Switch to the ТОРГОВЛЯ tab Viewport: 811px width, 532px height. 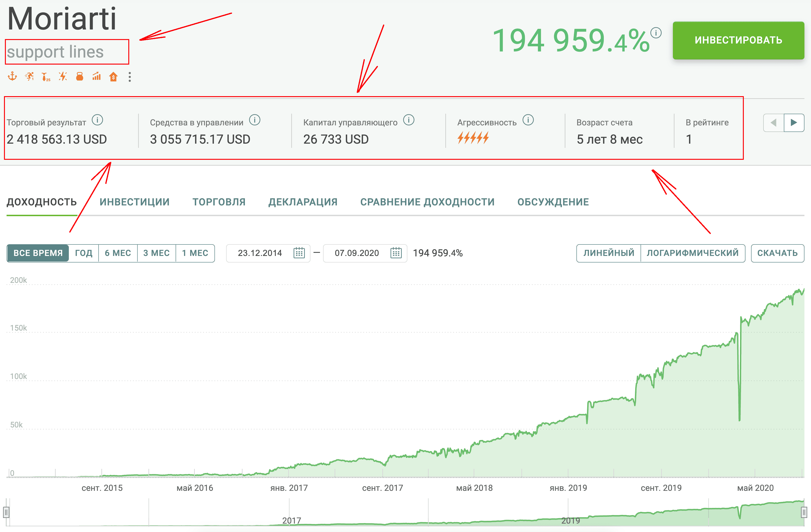(x=219, y=202)
